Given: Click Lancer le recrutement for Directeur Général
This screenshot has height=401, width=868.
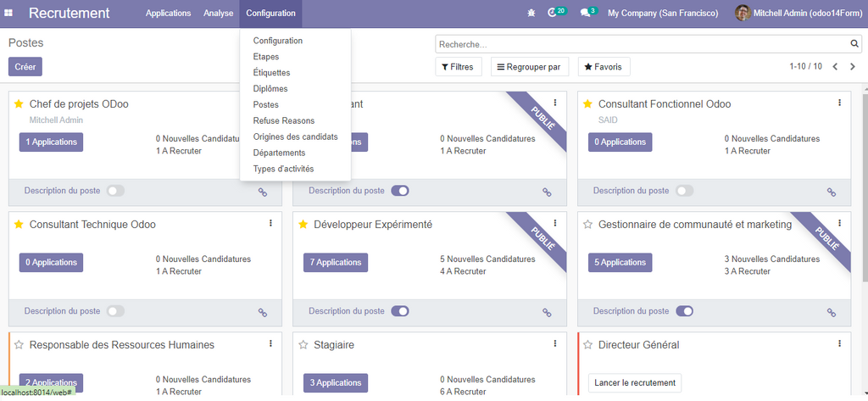Looking at the screenshot, I should tap(635, 383).
